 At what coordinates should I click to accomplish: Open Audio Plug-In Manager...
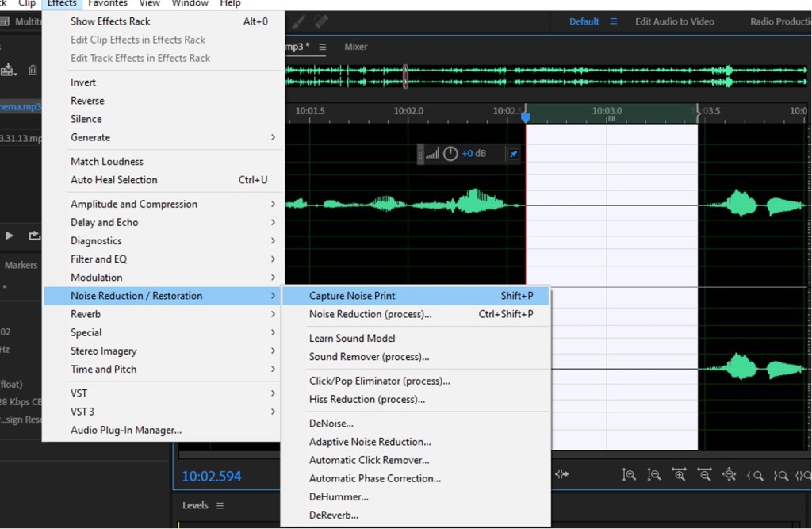pyautogui.click(x=126, y=430)
